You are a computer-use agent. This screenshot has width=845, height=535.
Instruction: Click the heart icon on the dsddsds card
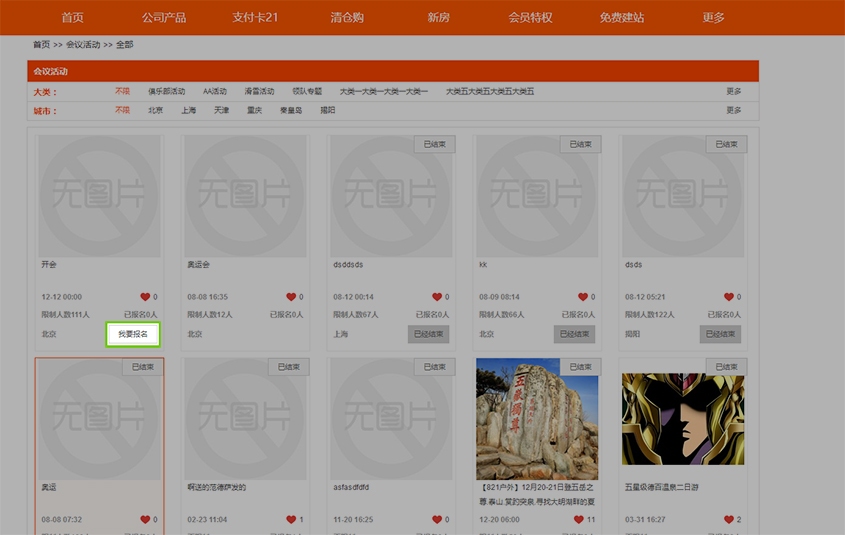[437, 297]
